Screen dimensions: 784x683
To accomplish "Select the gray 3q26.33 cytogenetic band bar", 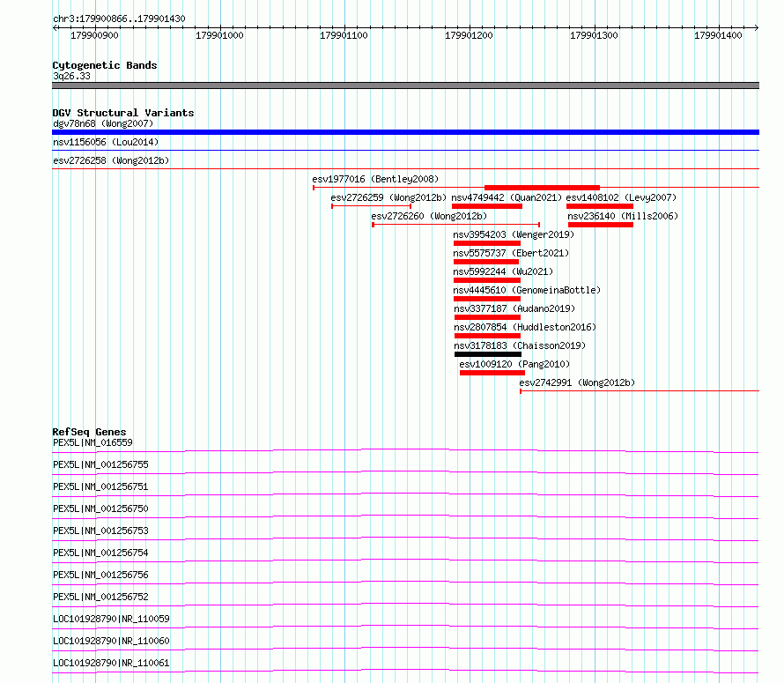I will pos(405,85).
